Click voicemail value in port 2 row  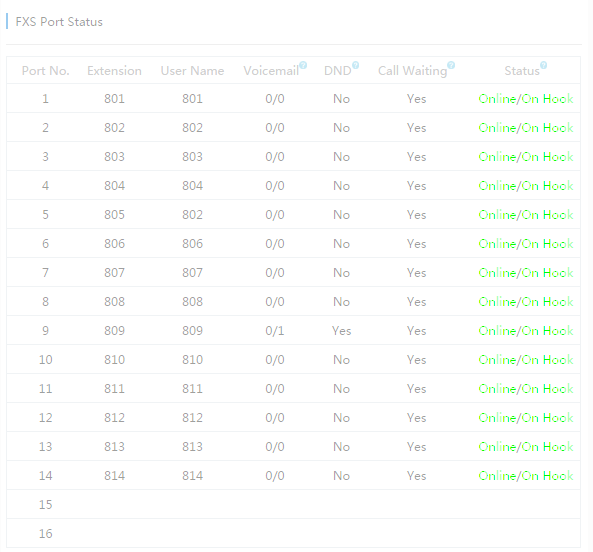(x=275, y=128)
